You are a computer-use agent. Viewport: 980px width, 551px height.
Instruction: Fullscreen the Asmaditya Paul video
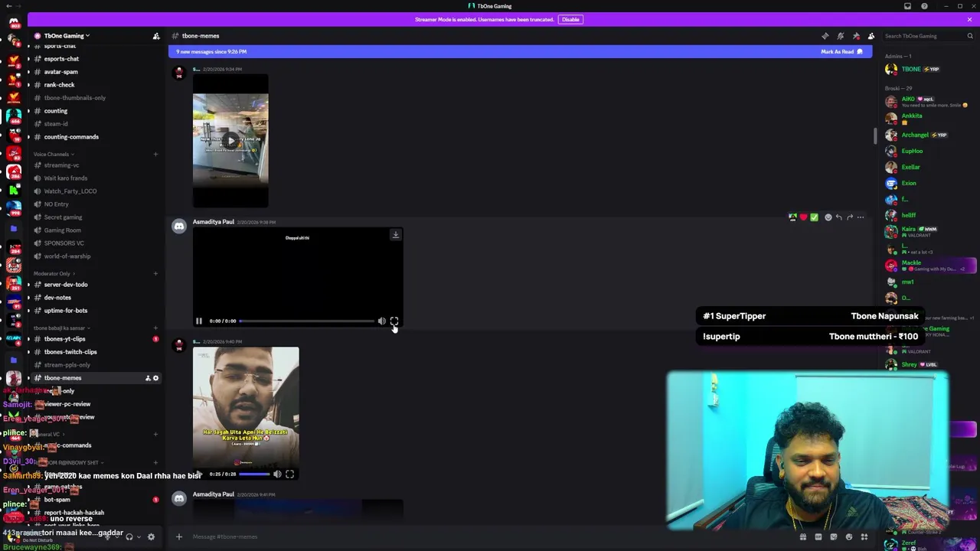tap(394, 321)
